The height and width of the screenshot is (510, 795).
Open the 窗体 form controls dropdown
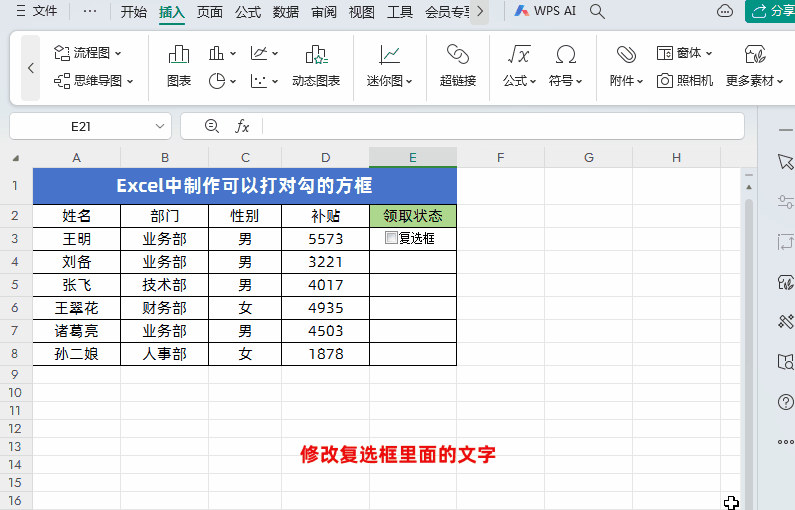coord(684,53)
